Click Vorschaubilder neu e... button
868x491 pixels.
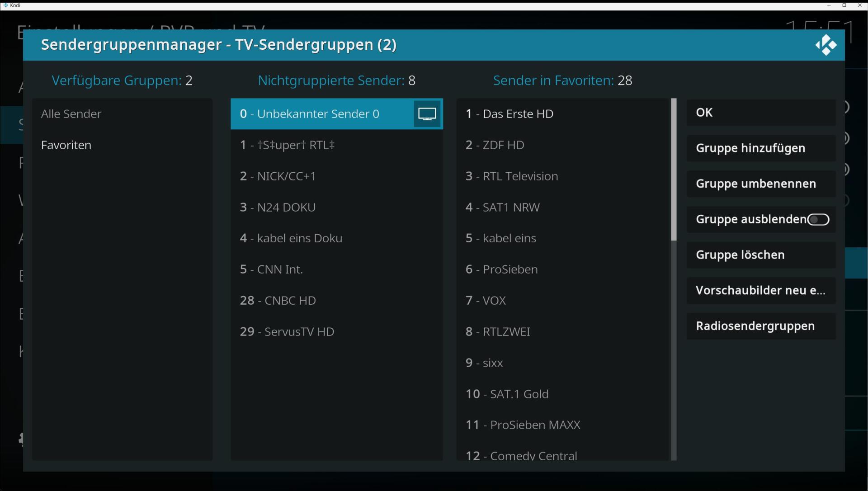(761, 290)
